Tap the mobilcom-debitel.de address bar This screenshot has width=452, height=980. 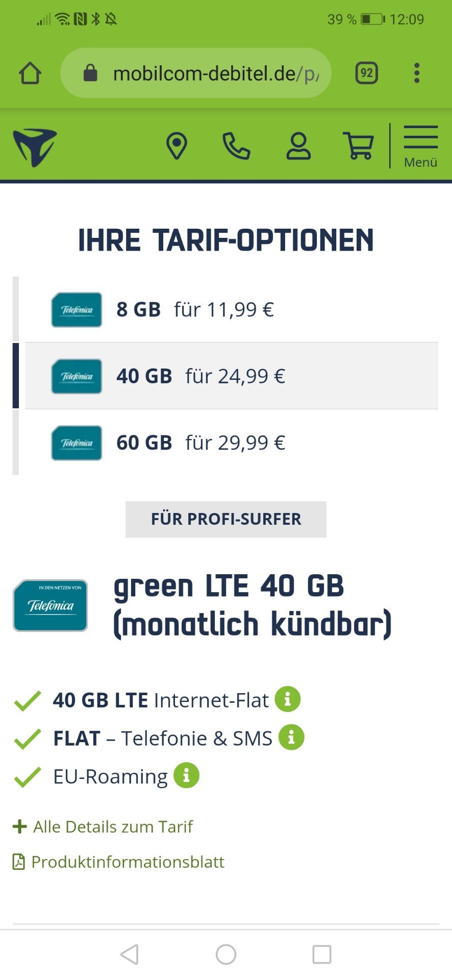(x=196, y=73)
